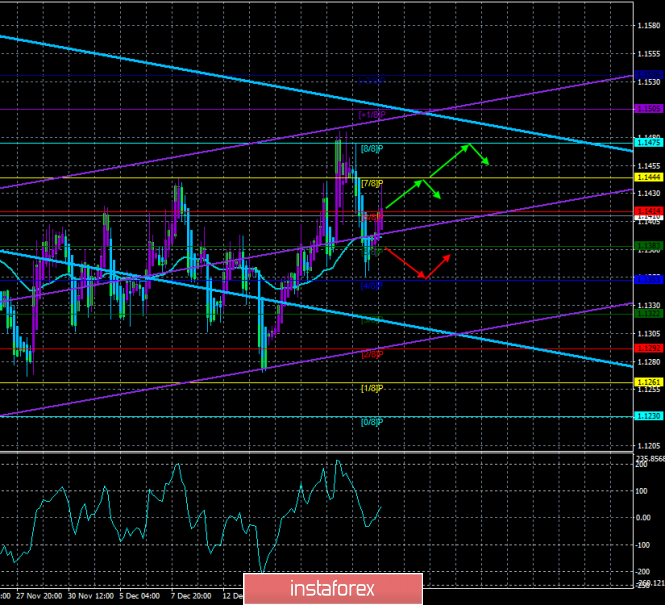Click the 1.1580 price scale value
665x605 pixels.
tap(649, 26)
